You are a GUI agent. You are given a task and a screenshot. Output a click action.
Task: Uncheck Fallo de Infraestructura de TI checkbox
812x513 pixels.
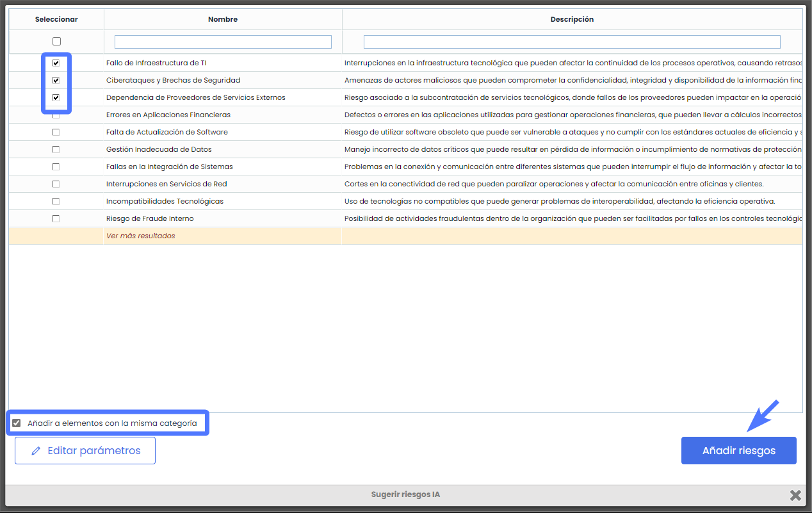56,63
